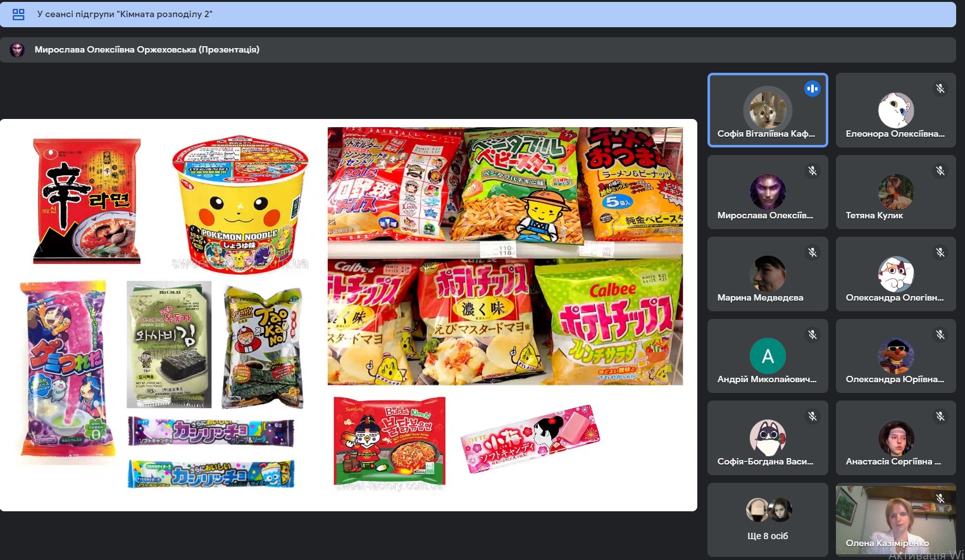Click the grouped avatars above "Ще 8 осіб"
Screen dimensions: 965x560
768,509
